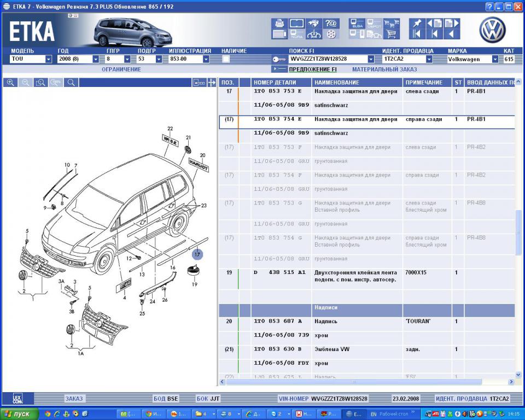The height and width of the screenshot is (420, 525).
Task: Click the pushpin icon
Action: pyautogui.click(x=417, y=24)
